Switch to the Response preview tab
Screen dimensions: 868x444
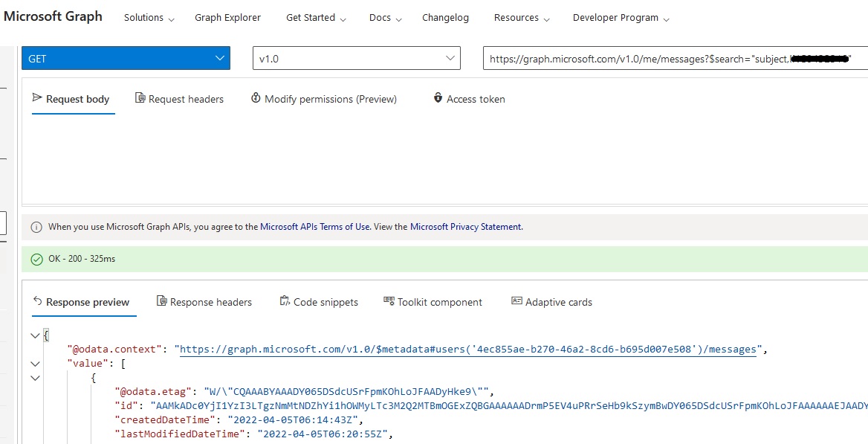[x=82, y=302]
